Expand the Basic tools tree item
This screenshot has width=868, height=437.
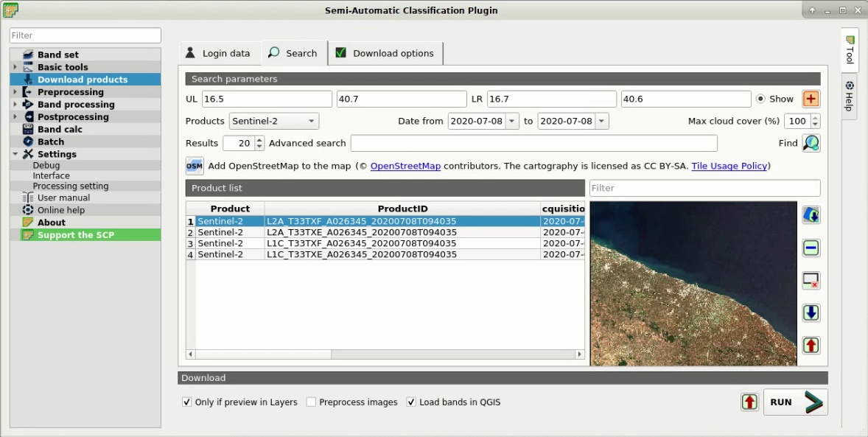coord(15,67)
